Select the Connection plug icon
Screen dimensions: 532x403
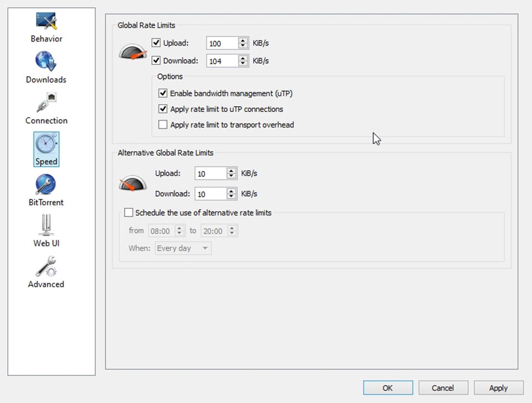point(46,102)
